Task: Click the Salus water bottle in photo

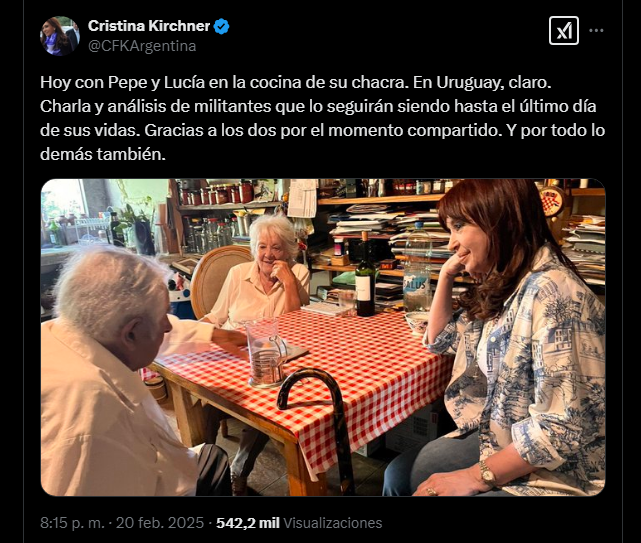Action: pos(417,268)
